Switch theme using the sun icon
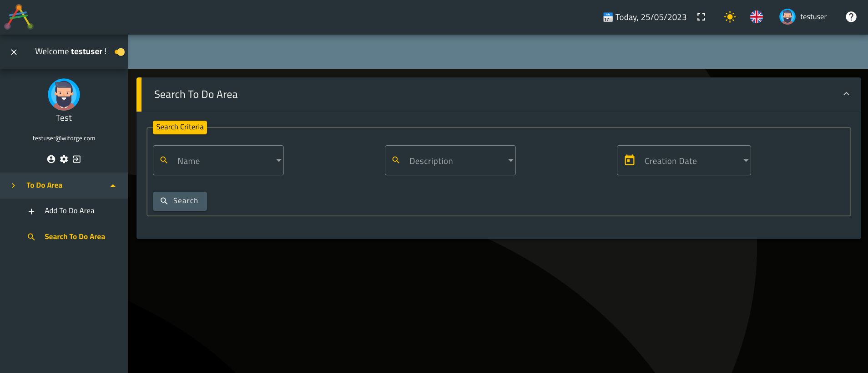This screenshot has width=868, height=373. coord(730,17)
